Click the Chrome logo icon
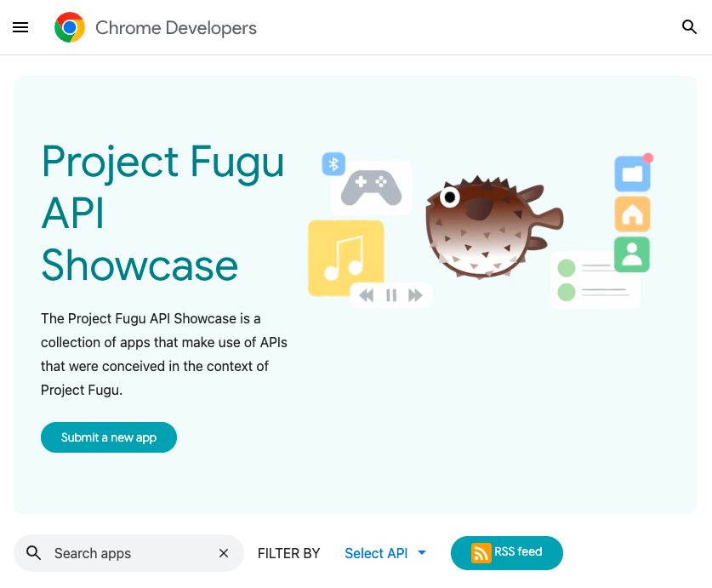The width and height of the screenshot is (712, 588). (x=70, y=28)
